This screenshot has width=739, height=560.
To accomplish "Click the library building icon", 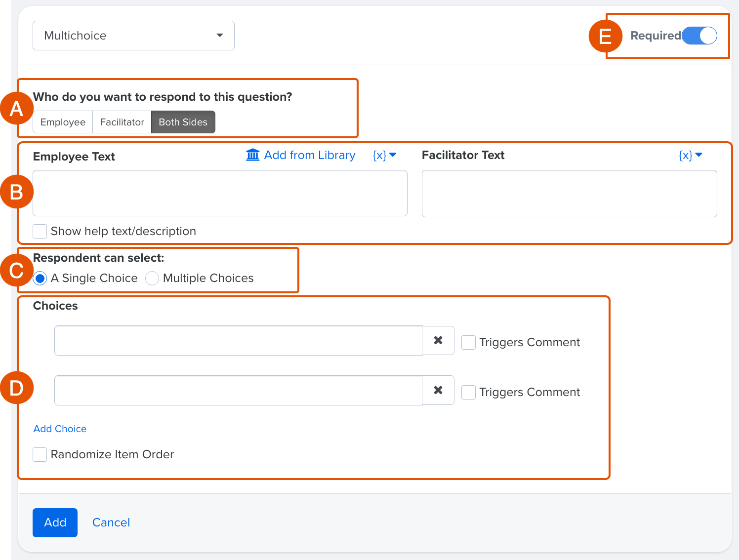I will click(x=252, y=155).
